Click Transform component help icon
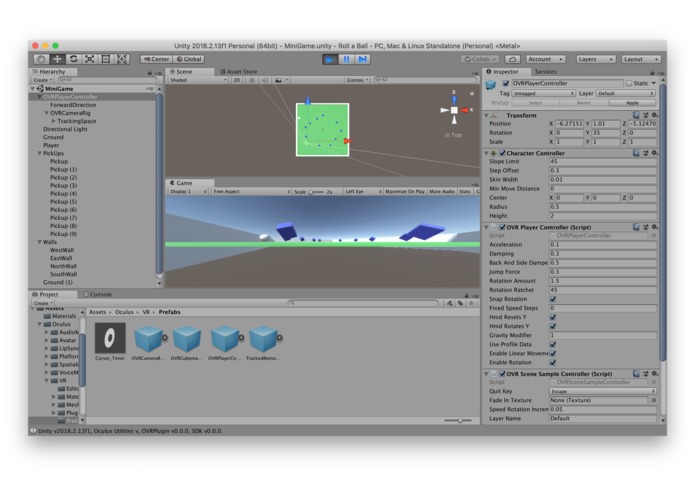The width and height of the screenshot is (695, 494). pos(636,115)
